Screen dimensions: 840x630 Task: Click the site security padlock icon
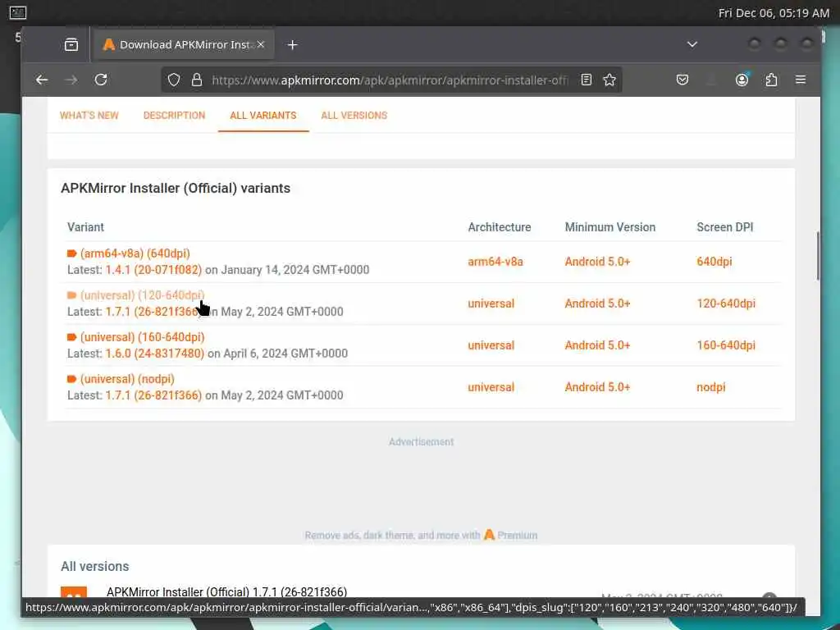pyautogui.click(x=197, y=80)
